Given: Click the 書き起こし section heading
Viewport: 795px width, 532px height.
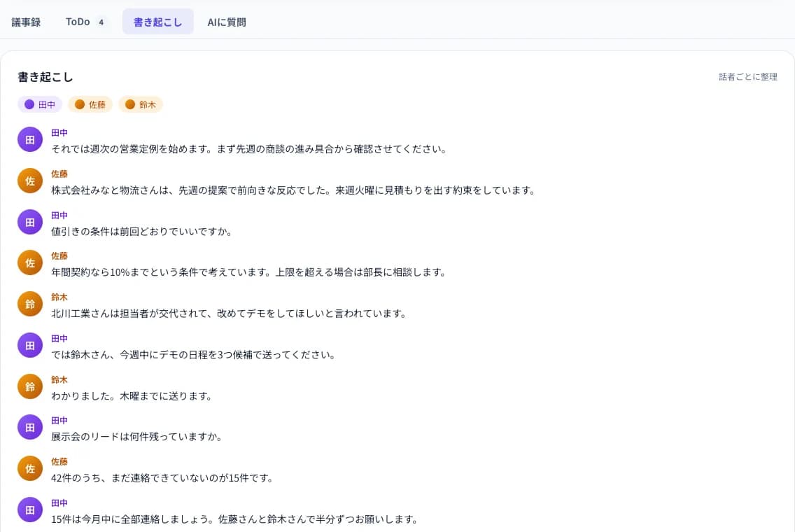Looking at the screenshot, I should coord(45,77).
